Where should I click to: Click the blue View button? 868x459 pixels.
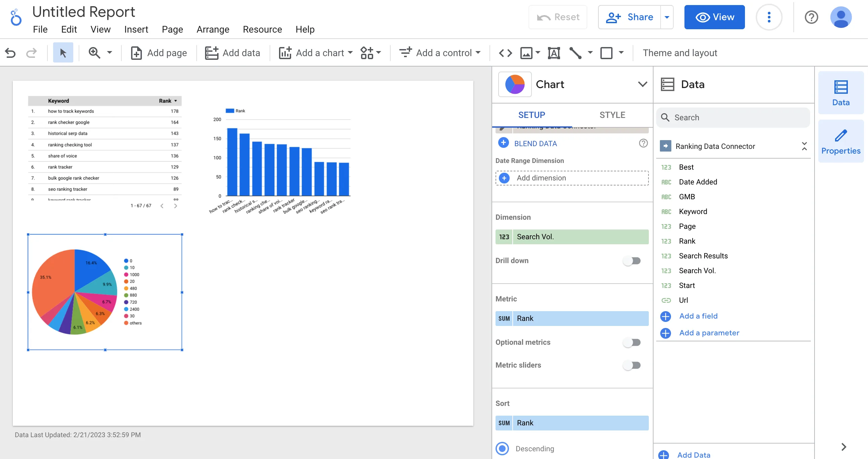tap(714, 17)
